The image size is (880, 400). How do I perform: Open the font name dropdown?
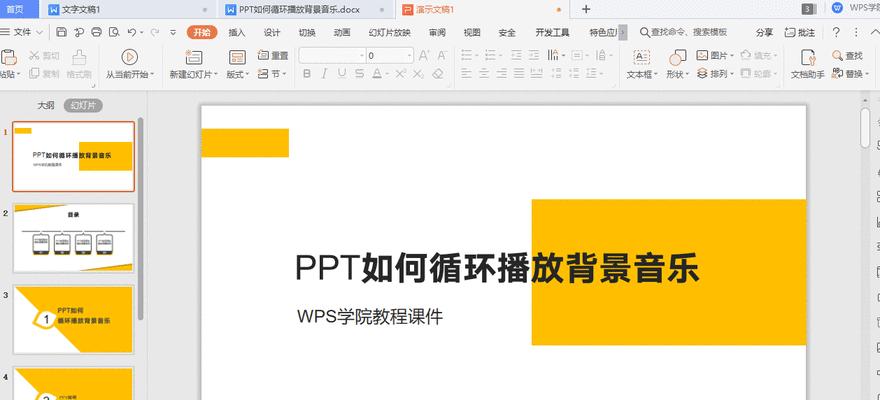(362, 56)
